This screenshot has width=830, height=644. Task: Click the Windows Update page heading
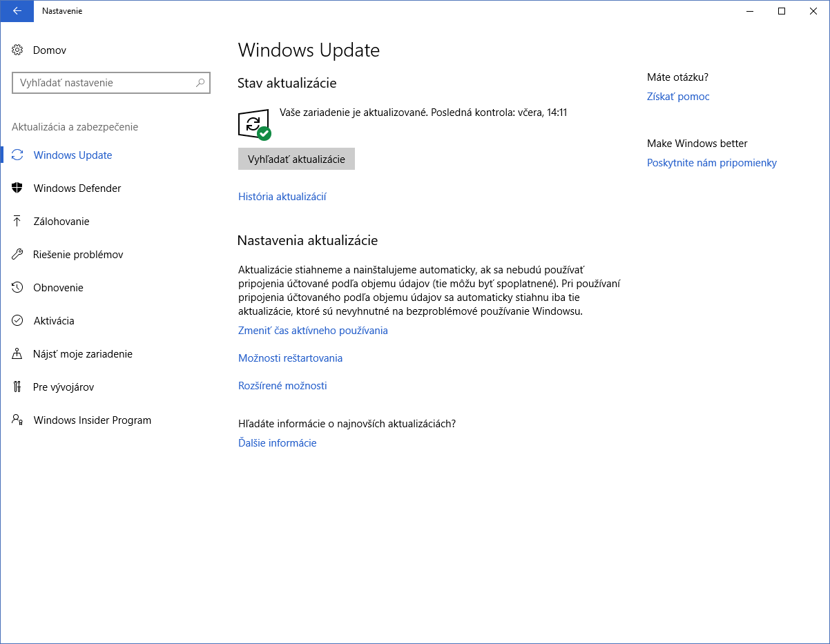pos(309,50)
